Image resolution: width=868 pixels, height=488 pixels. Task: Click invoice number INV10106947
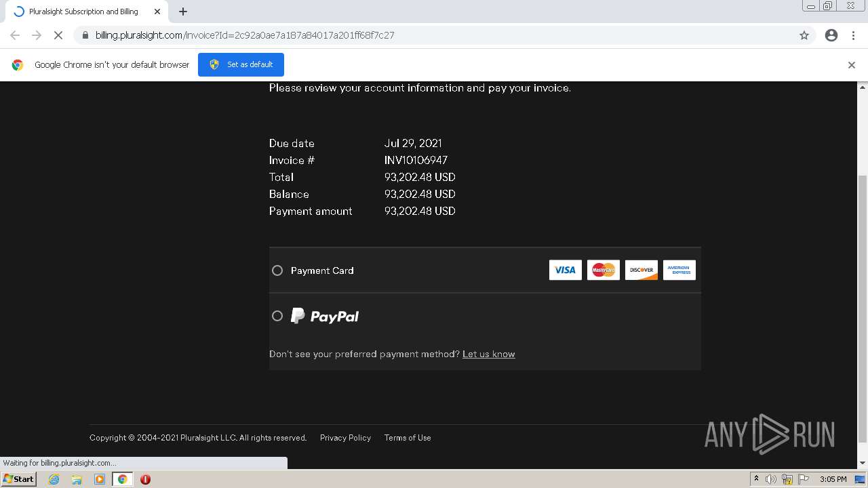click(416, 160)
